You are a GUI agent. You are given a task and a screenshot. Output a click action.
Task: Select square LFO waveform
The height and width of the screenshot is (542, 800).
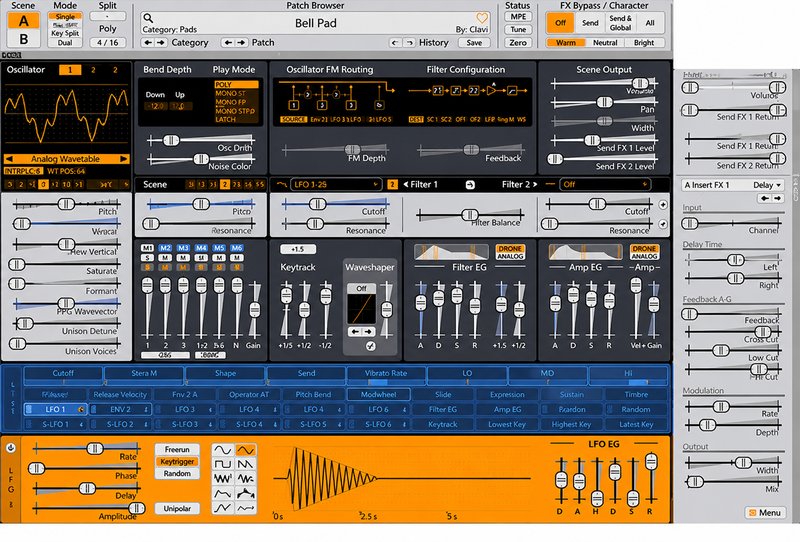(x=223, y=464)
